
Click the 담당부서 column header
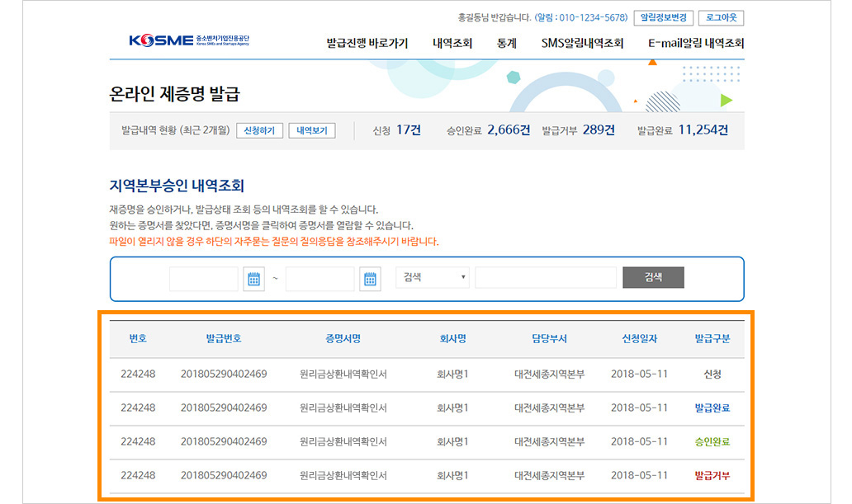tap(549, 338)
